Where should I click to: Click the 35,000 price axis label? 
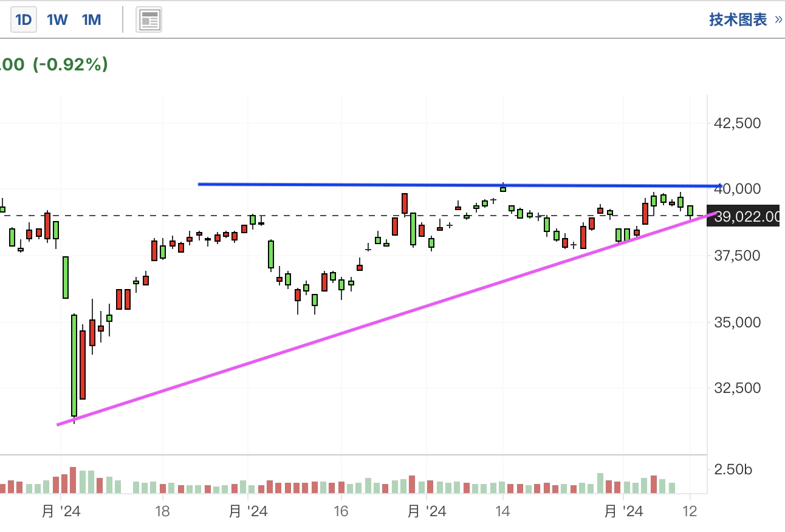pyautogui.click(x=738, y=322)
